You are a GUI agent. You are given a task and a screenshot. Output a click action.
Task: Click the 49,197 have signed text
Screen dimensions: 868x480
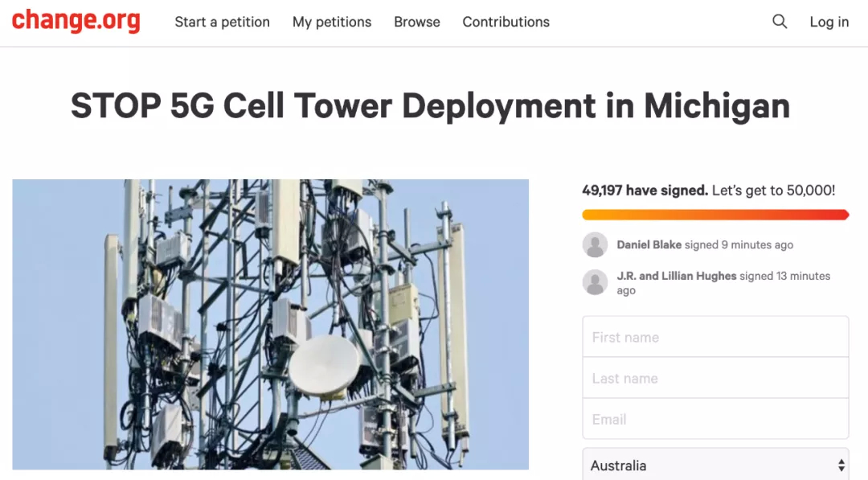point(645,191)
